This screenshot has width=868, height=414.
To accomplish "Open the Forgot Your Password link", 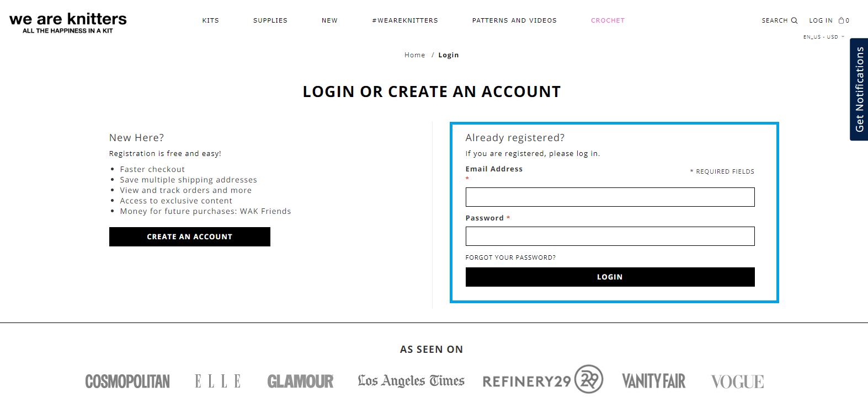I will pos(510,257).
